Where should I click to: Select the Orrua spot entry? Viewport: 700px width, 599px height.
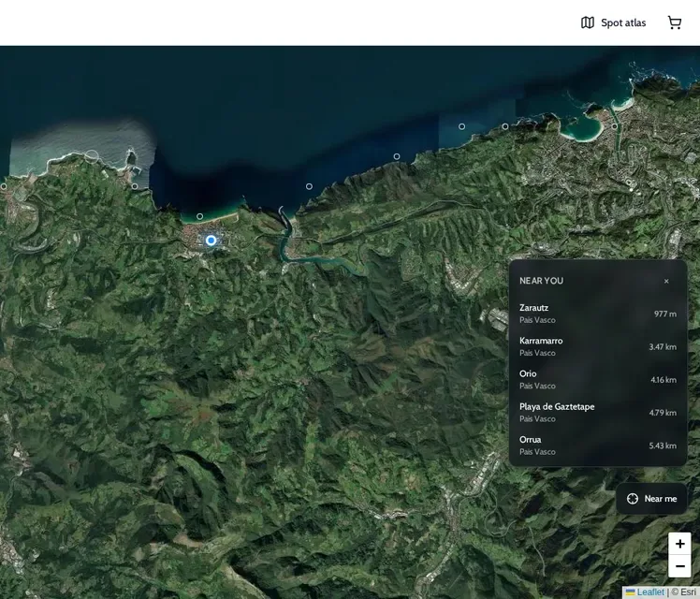[x=598, y=446]
